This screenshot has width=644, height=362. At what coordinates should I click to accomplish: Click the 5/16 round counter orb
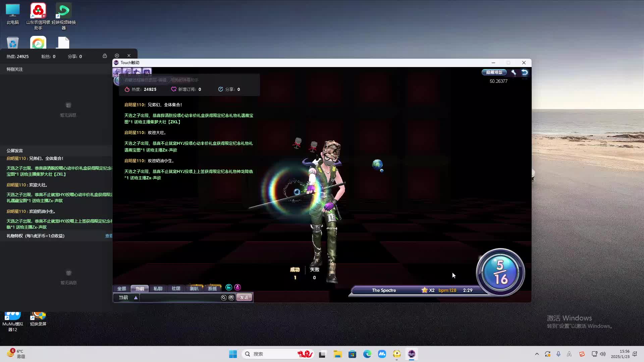click(x=500, y=272)
